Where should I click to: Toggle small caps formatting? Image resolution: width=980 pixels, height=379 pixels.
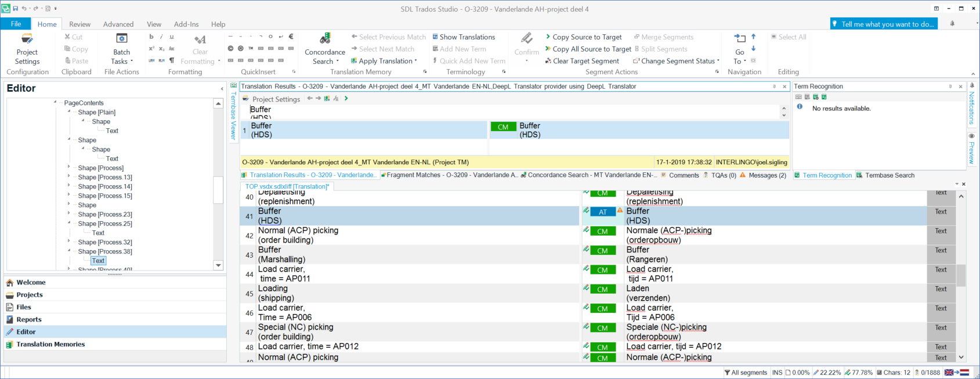pos(172,49)
